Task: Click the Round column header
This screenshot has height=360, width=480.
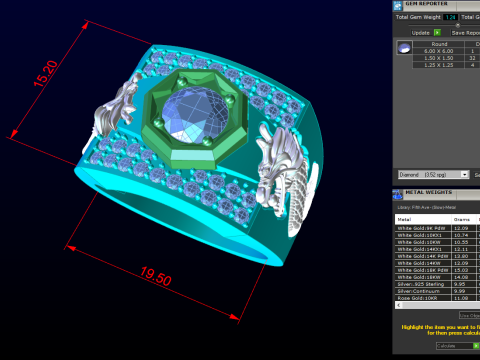Action: (439, 44)
